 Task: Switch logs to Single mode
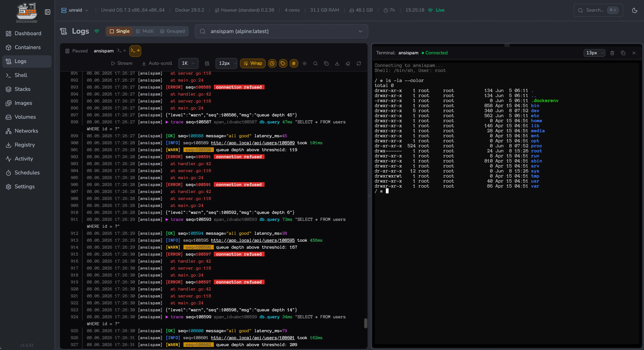120,31
